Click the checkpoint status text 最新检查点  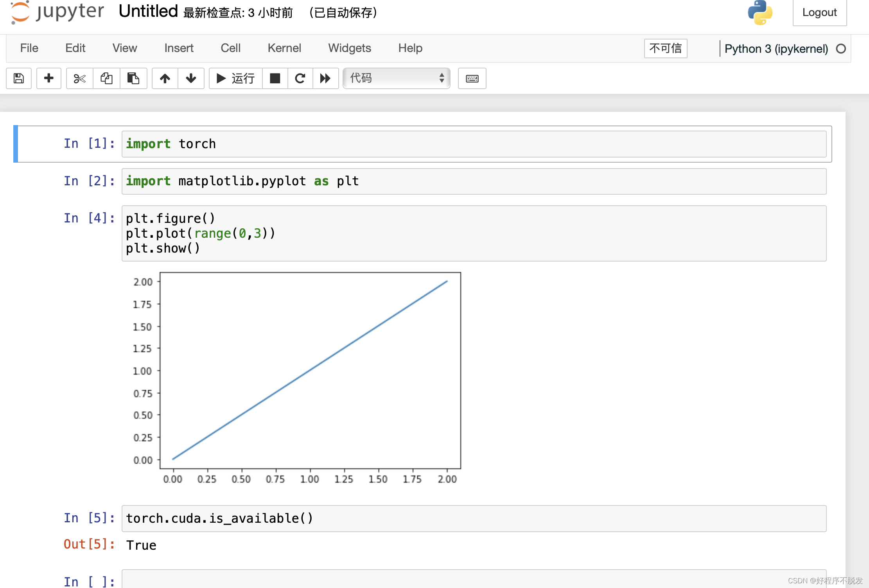pos(238,13)
